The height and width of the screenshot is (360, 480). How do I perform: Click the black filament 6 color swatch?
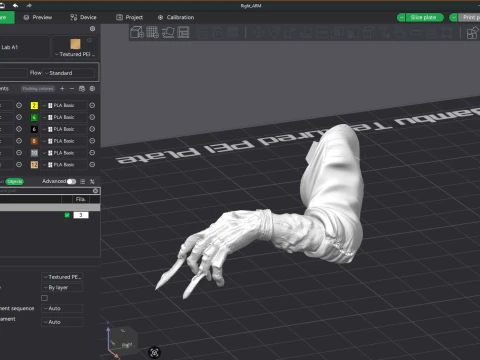[34, 129]
